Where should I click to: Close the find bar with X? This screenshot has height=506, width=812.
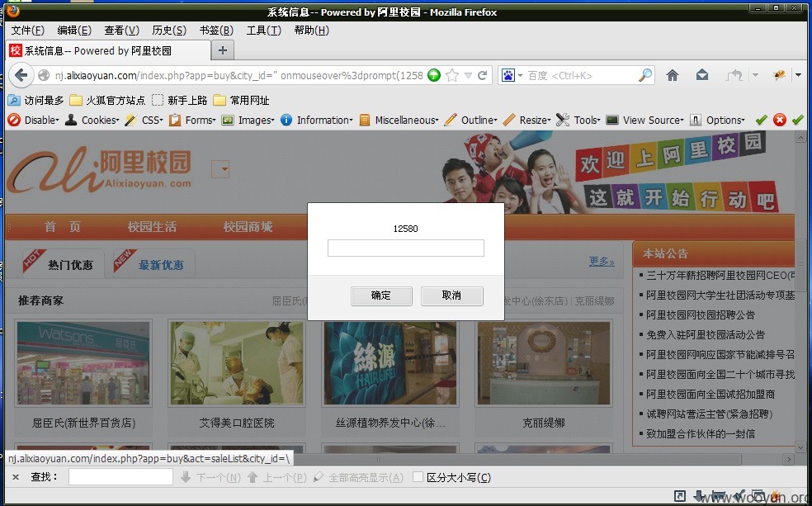pyautogui.click(x=16, y=477)
